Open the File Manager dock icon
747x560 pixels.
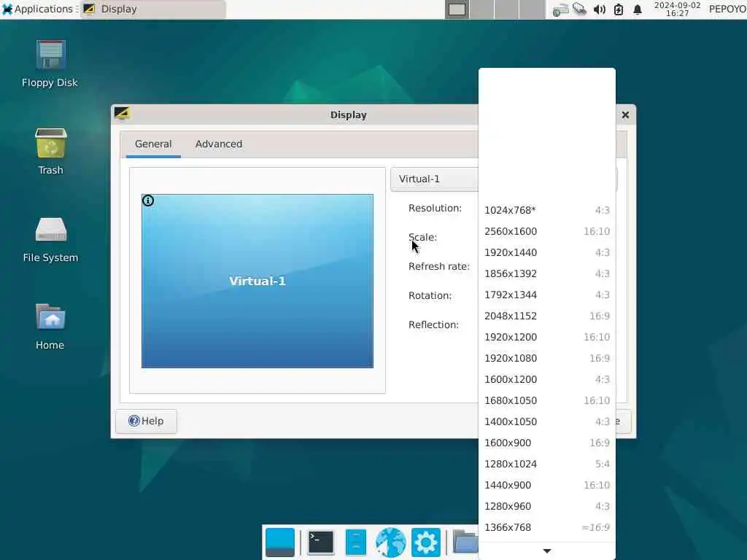[356, 542]
